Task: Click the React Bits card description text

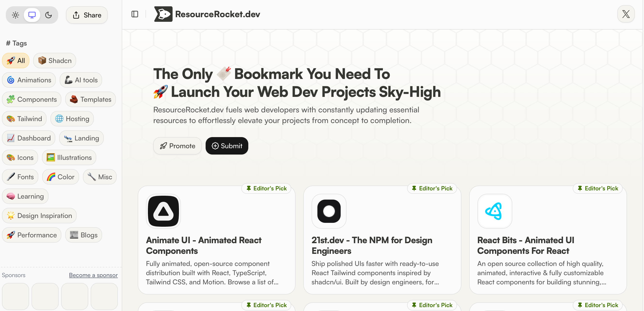Action: click(x=542, y=273)
